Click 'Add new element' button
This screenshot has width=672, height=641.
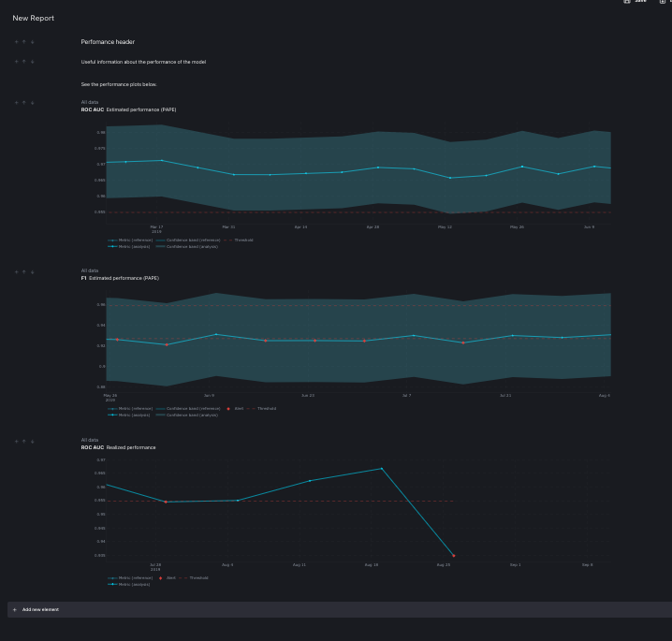(40, 610)
